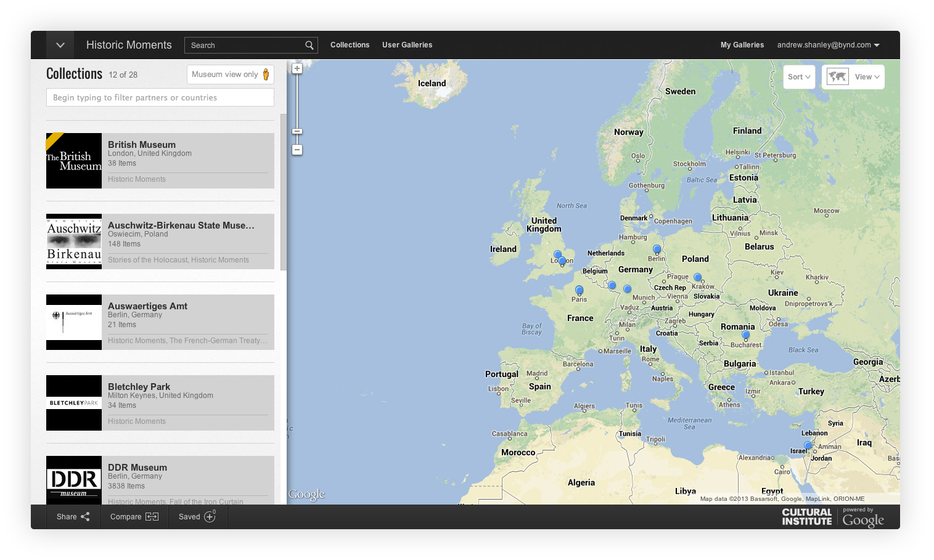Image resolution: width=934 pixels, height=560 pixels.
Task: Open the British Museum thumbnail
Action: [x=74, y=161]
